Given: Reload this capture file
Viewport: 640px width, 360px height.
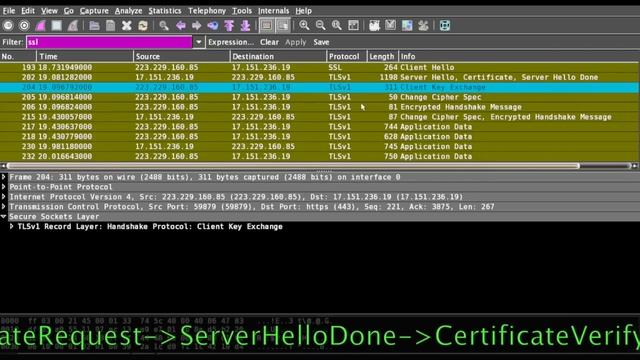Looking at the screenshot, I should [143, 26].
